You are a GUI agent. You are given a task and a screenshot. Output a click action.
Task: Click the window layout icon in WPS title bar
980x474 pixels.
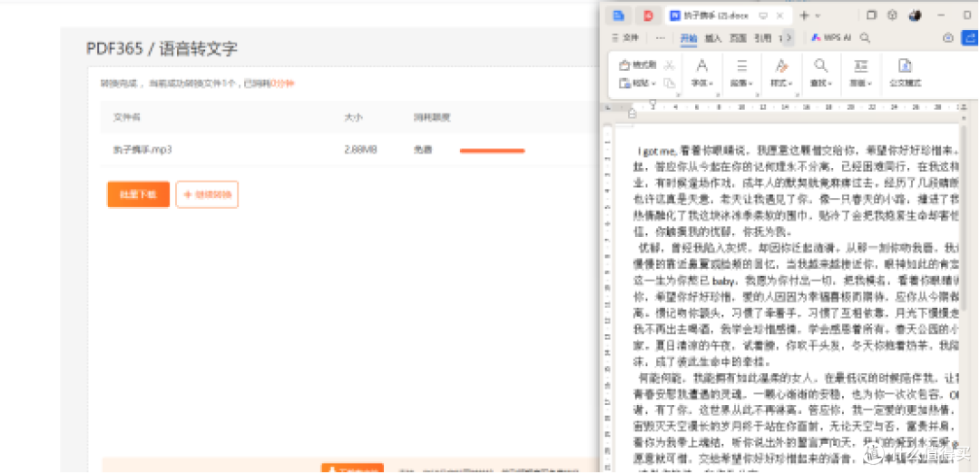[x=871, y=15]
